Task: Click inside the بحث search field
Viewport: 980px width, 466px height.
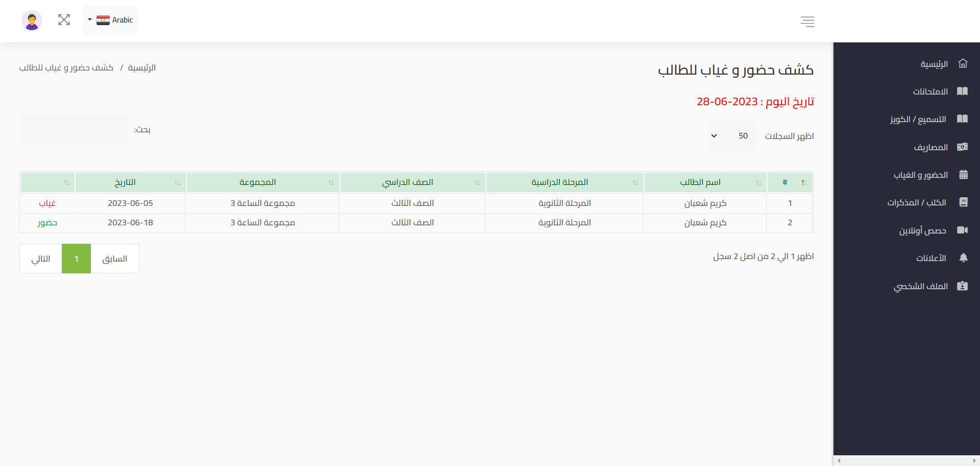Action: pos(74,129)
